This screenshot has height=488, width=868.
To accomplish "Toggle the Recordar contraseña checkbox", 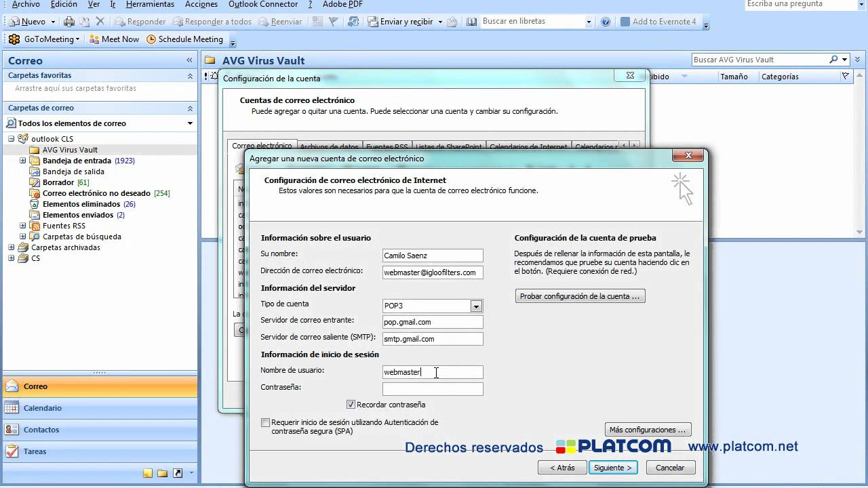I will coord(351,405).
